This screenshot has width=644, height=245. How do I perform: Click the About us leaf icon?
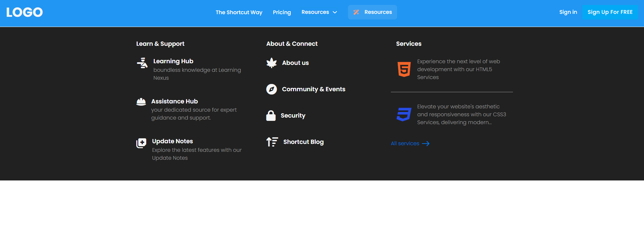[271, 63]
